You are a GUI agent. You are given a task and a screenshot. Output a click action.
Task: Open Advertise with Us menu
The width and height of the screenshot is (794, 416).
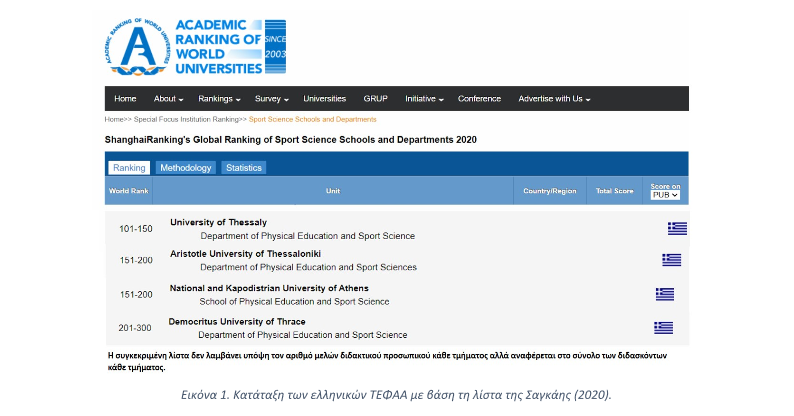point(554,99)
